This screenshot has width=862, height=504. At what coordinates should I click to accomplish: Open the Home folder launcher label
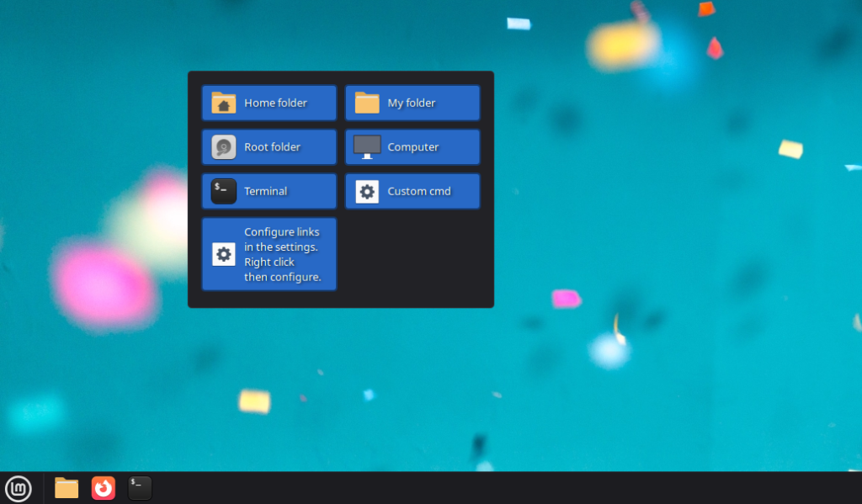275,103
